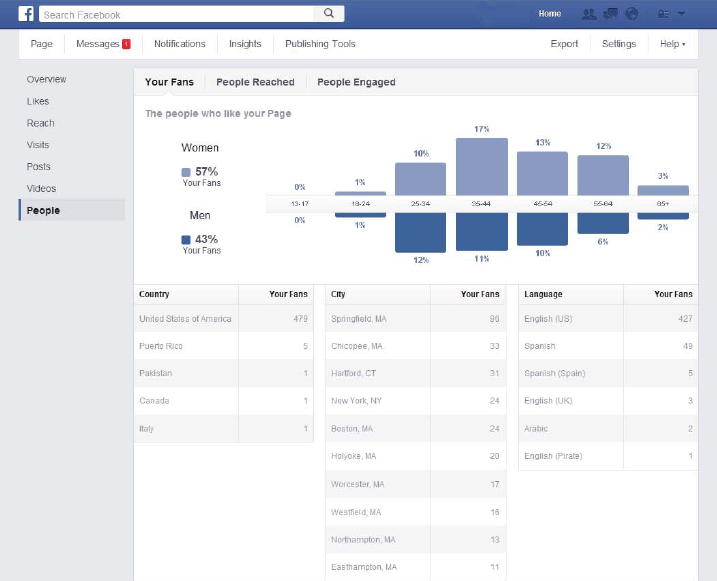This screenshot has height=581, width=717.
Task: Open Publishing Tools in page menu
Action: click(320, 44)
